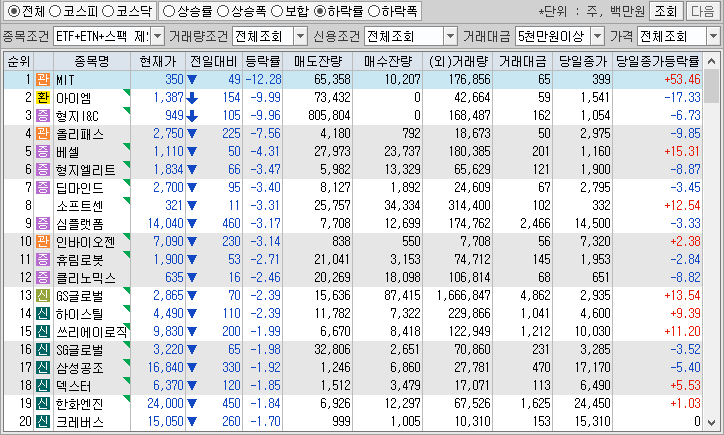Click the 신 badge beside 한화엔진
The width and height of the screenshot is (724, 435).
(43, 404)
